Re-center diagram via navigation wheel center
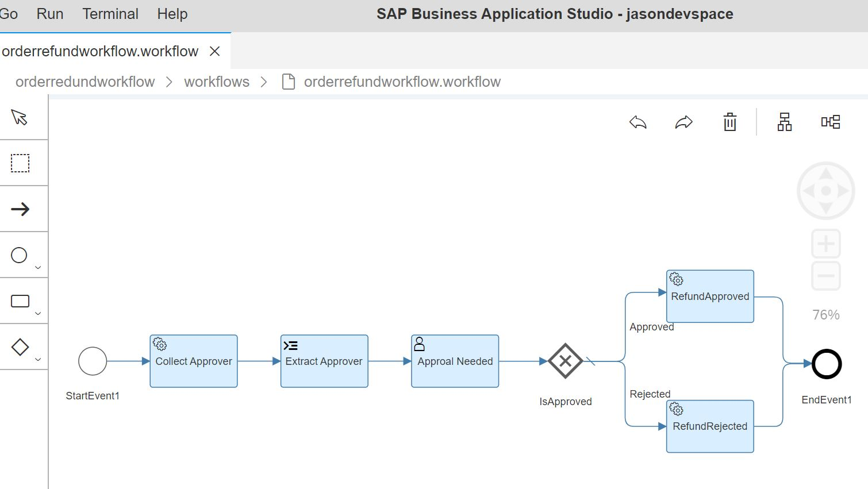 [826, 191]
